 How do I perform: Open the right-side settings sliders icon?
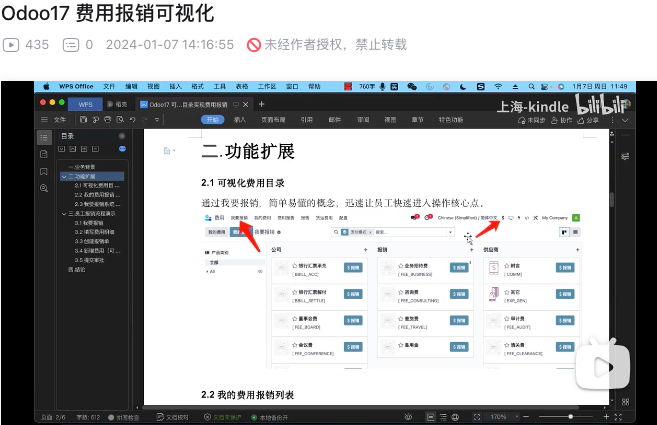625,156
